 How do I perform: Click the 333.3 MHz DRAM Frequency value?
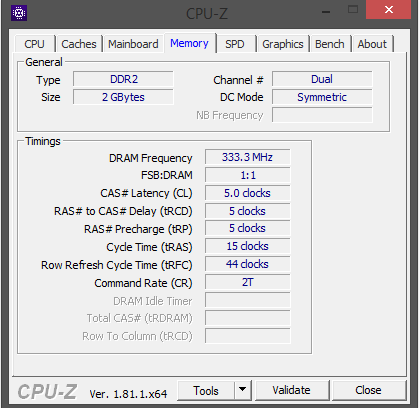pyautogui.click(x=247, y=157)
